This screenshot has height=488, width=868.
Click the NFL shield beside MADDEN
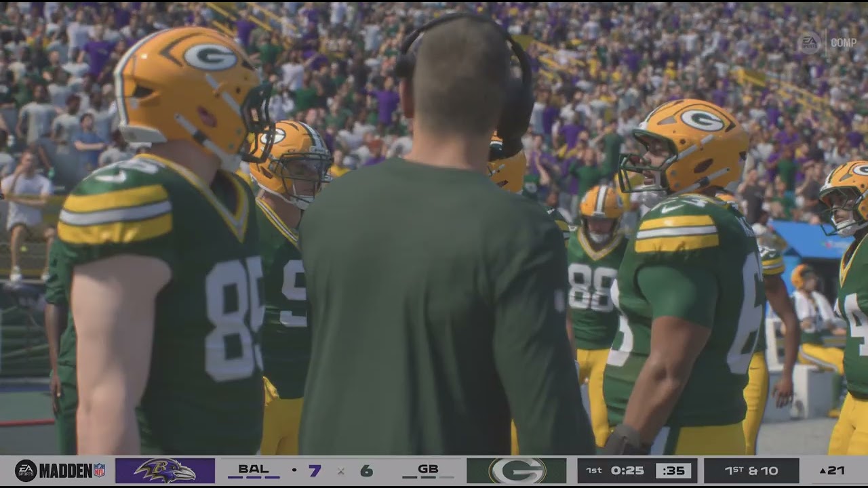click(100, 470)
